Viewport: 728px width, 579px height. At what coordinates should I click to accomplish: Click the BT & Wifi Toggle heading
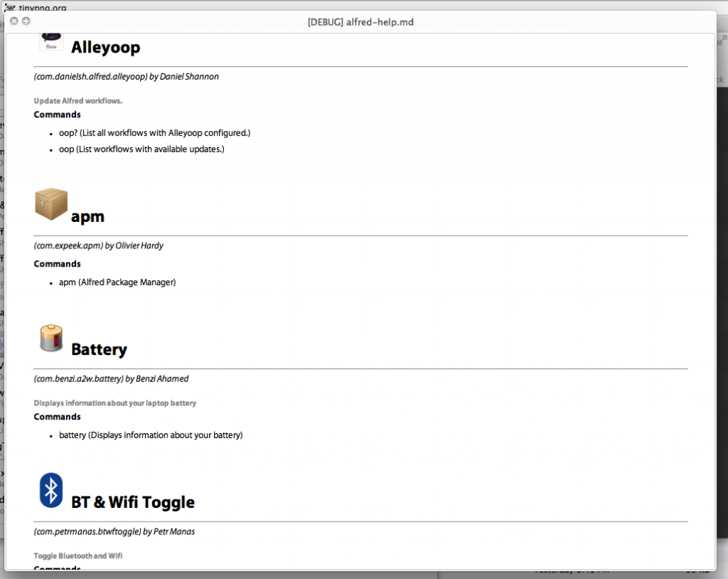click(132, 502)
